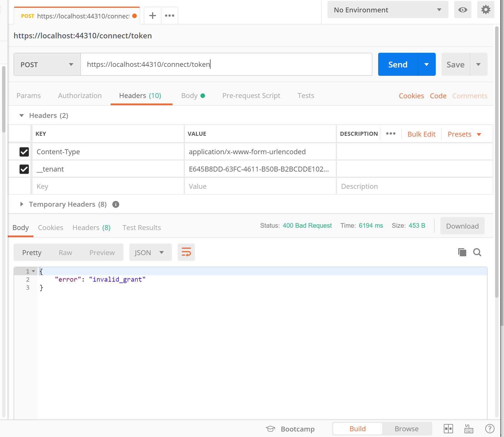
Task: Uncheck the Content-Type header
Action: (x=24, y=152)
